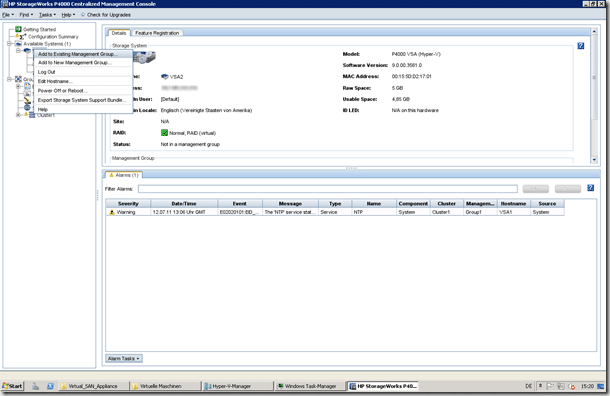Click the Getting Started green arrow icon
The height and width of the screenshot is (396, 610).
click(x=18, y=29)
